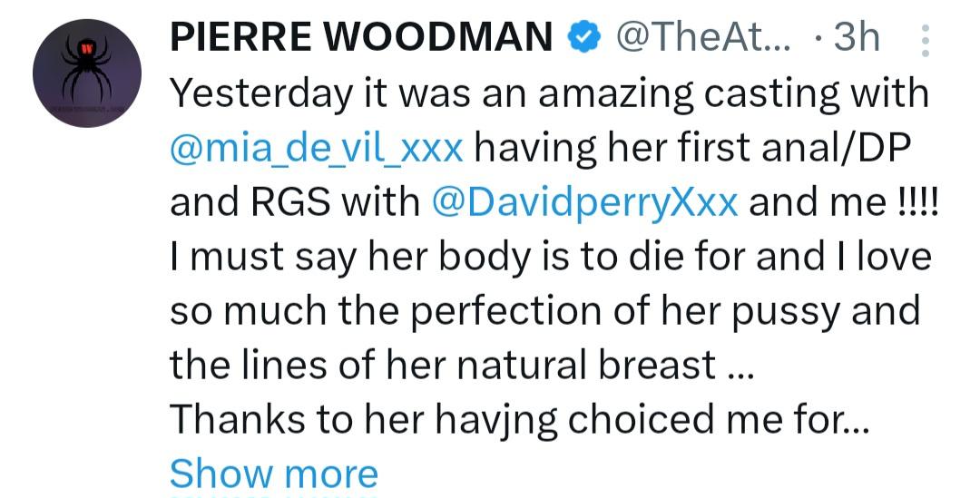The image size is (980, 498).
Task: Click the blue verified checkmark badge
Action: [583, 37]
